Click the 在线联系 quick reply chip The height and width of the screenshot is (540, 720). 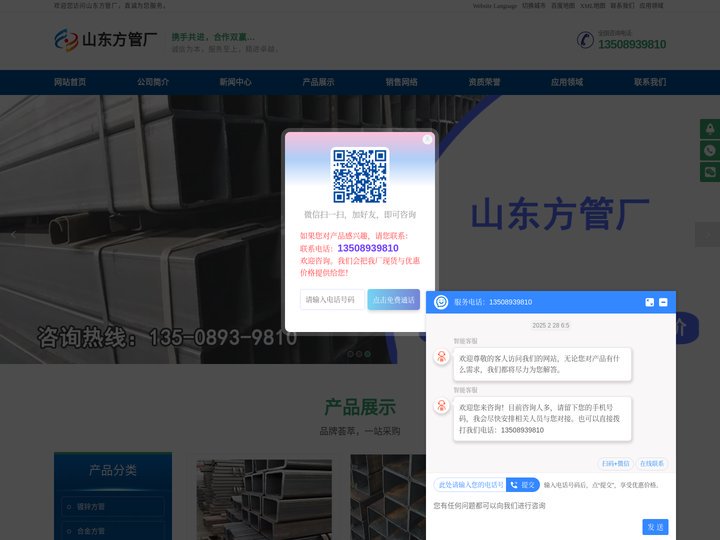click(x=652, y=463)
